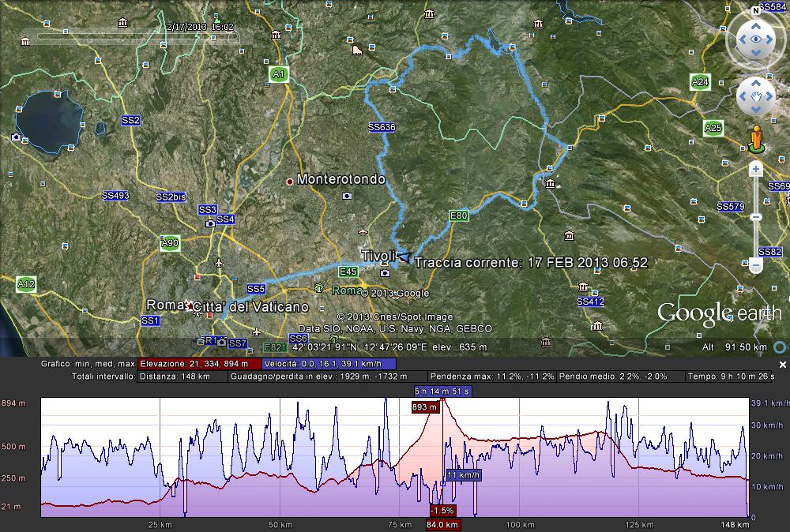Open the camera icon under SS3 shield
Screen dimensions: 790x532
[211, 223]
